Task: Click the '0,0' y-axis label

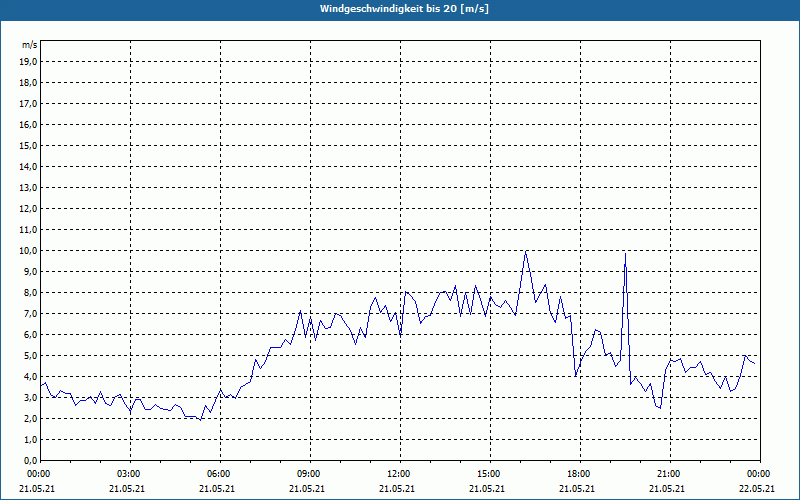Action: 31,461
